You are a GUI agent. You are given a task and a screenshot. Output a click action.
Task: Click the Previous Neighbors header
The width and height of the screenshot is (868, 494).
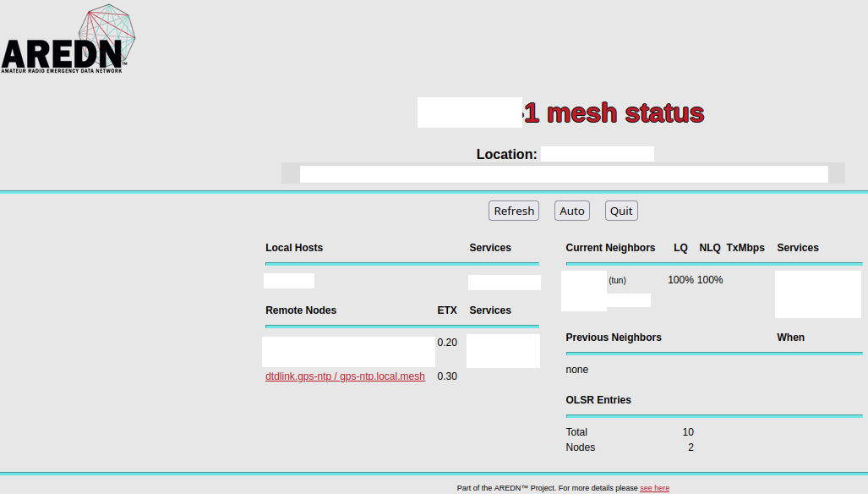tap(614, 338)
